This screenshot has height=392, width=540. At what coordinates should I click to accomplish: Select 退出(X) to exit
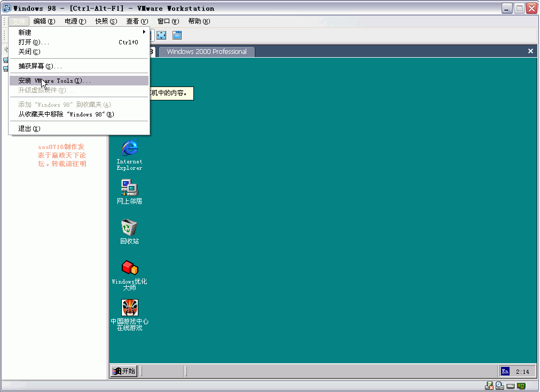[x=79, y=129]
